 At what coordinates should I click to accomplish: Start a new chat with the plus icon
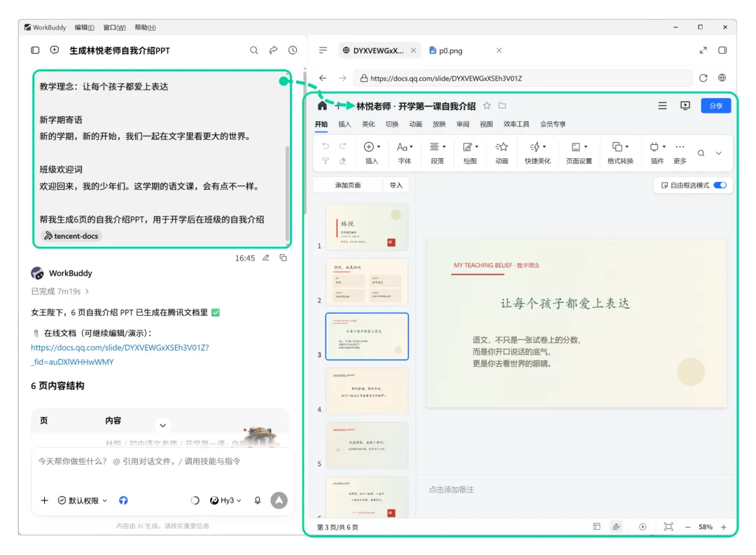click(x=55, y=50)
